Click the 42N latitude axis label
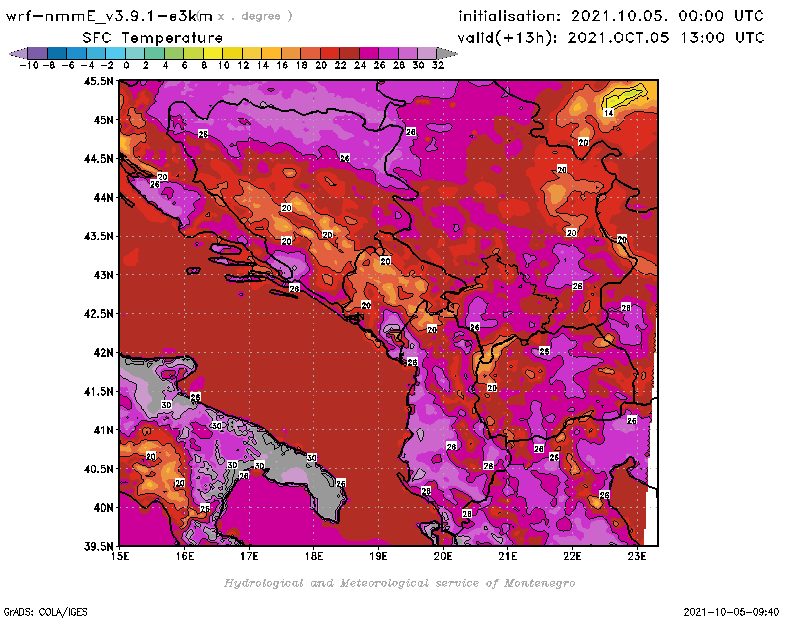The image size is (800, 618). coord(102,352)
